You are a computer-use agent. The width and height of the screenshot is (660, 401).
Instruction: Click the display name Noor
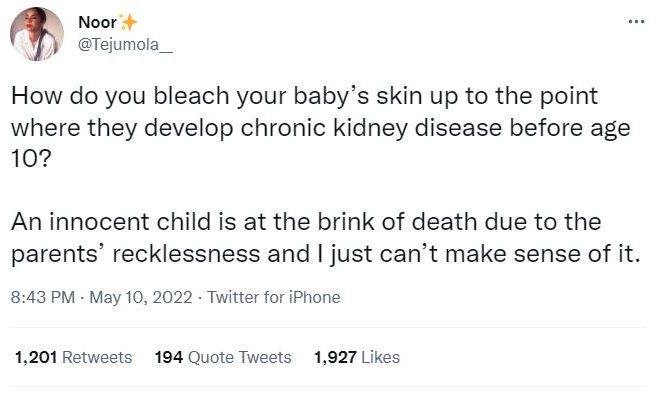96,22
